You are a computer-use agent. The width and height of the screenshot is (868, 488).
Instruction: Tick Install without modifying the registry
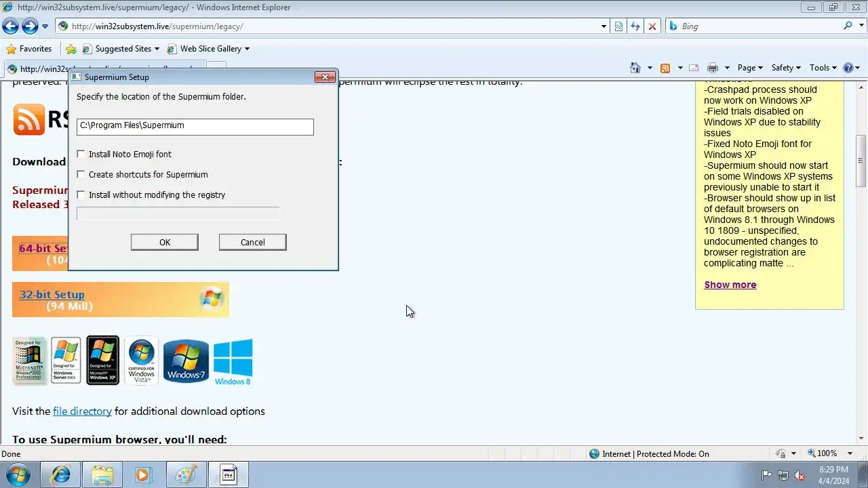click(x=81, y=195)
